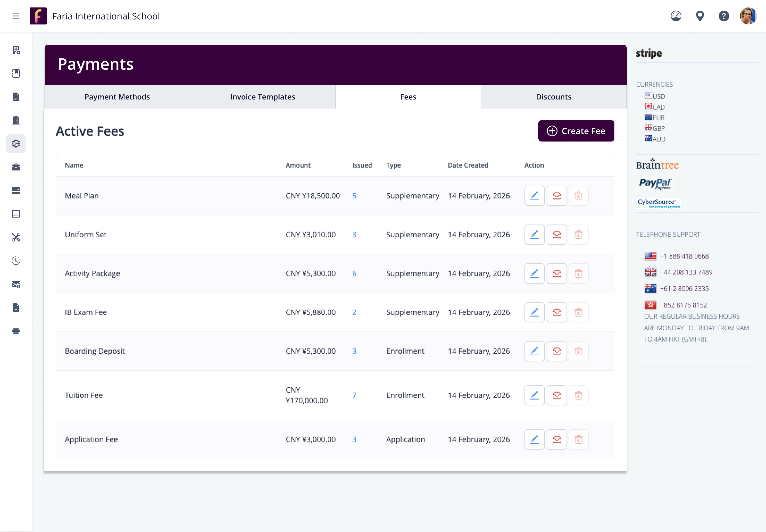
Task: Click the IB Exam Fee issued count
Action: tap(354, 312)
